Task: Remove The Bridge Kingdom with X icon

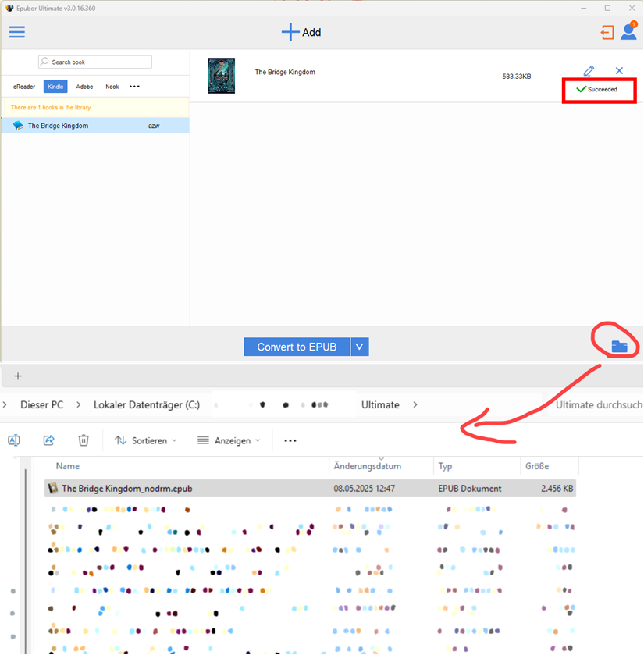Action: [619, 70]
